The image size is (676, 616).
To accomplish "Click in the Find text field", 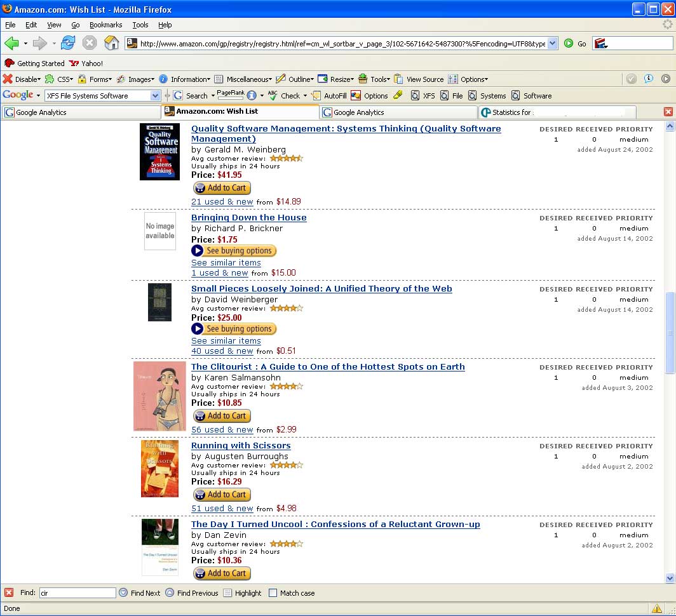I will click(x=78, y=593).
